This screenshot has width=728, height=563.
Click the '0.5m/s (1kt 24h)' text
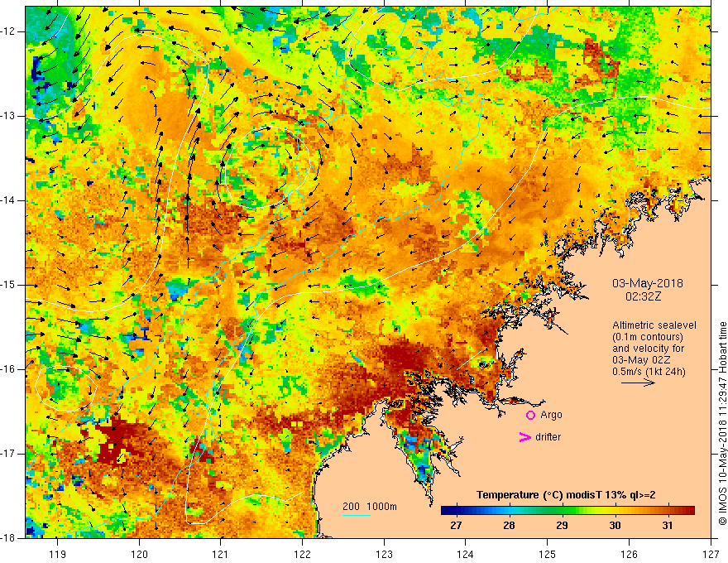point(649,371)
